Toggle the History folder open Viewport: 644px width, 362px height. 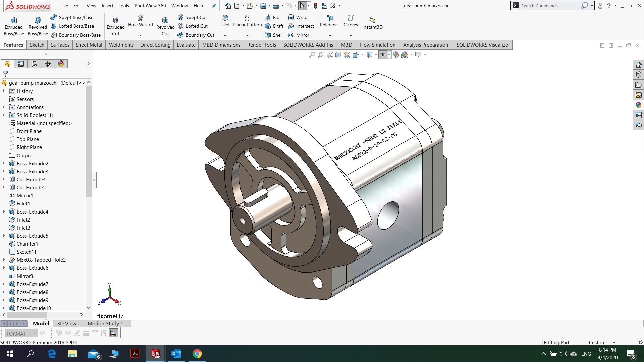4,91
